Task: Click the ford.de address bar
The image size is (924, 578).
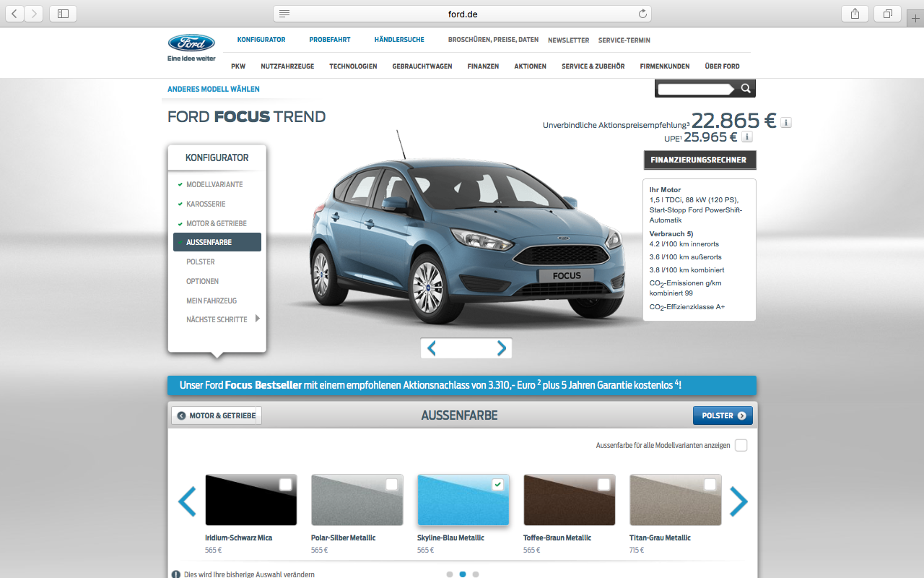Action: point(462,14)
